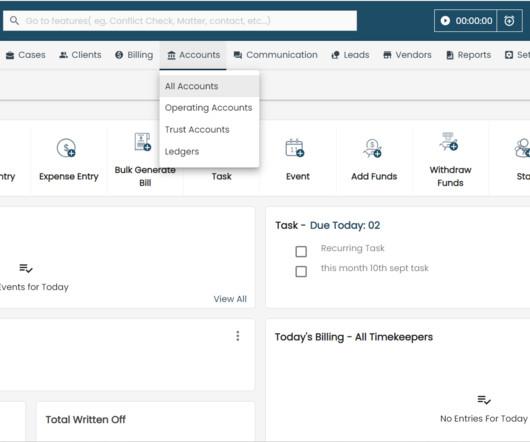
Task: Click the Bulk Generate Bill icon
Action: coord(142,142)
